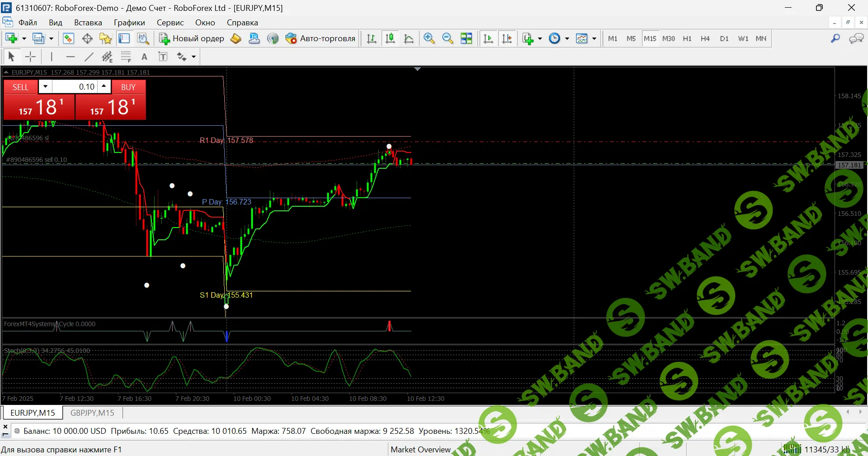This screenshot has width=868, height=456.
Task: Open the lot volume dropdown arrow
Action: click(45, 86)
